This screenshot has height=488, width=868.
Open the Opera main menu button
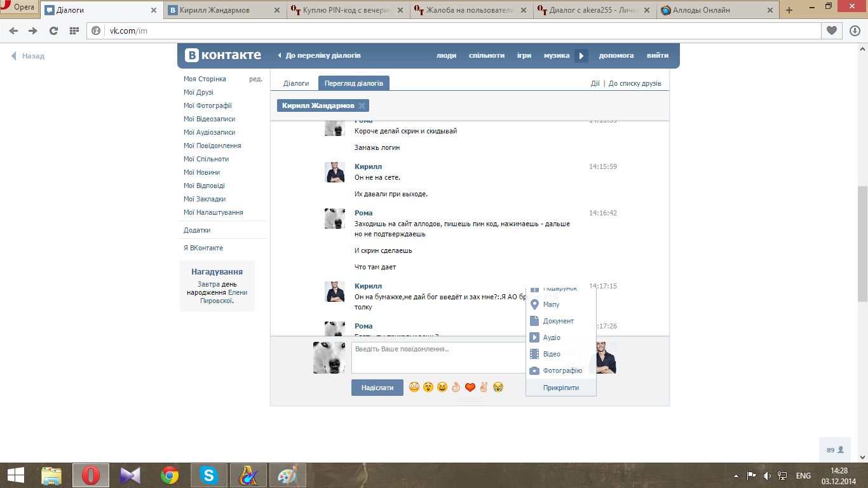(x=19, y=8)
